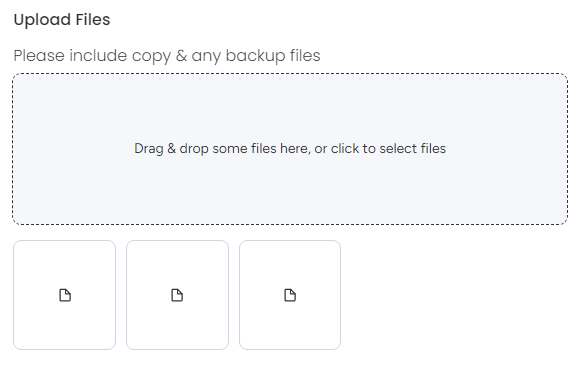Choose the left file tile under the upload box
579x371 pixels.
65,295
